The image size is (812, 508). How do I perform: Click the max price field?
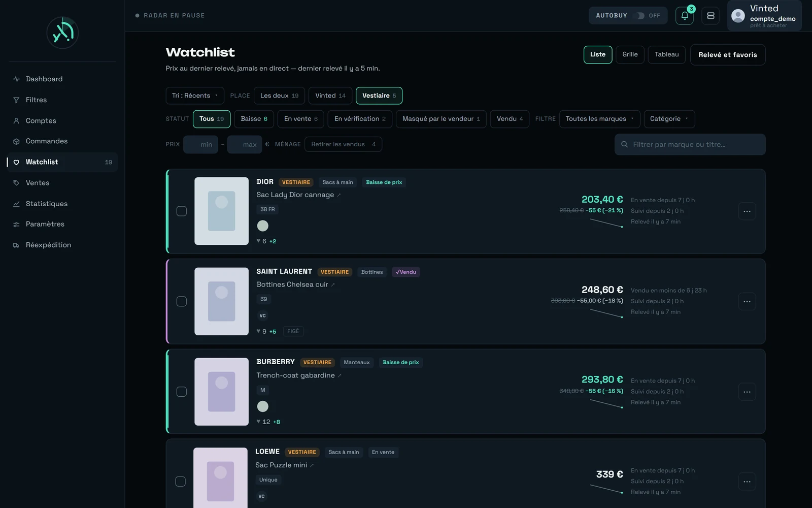click(245, 144)
